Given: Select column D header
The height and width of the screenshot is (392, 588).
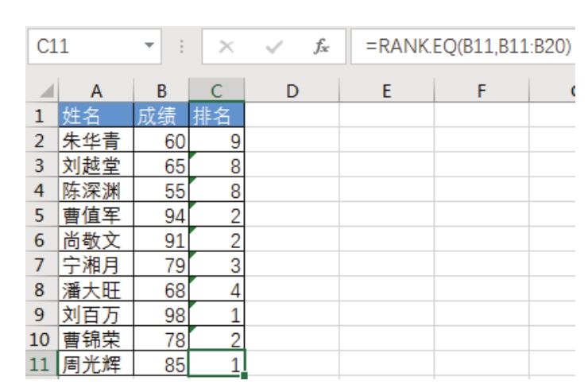Looking at the screenshot, I should [x=292, y=91].
